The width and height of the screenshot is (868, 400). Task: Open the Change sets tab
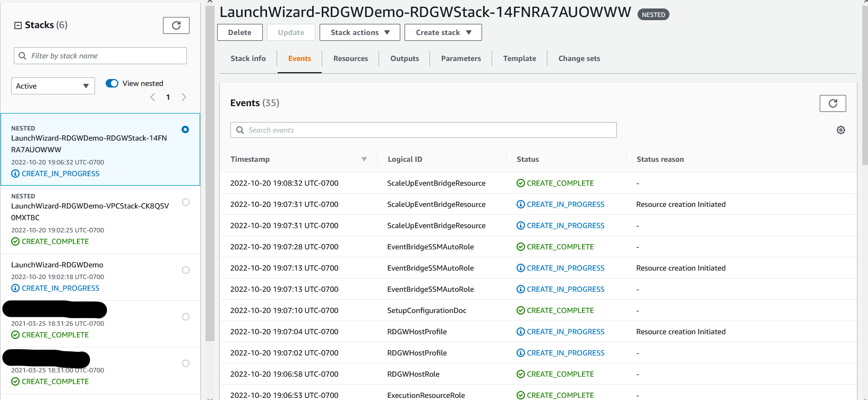coord(579,58)
